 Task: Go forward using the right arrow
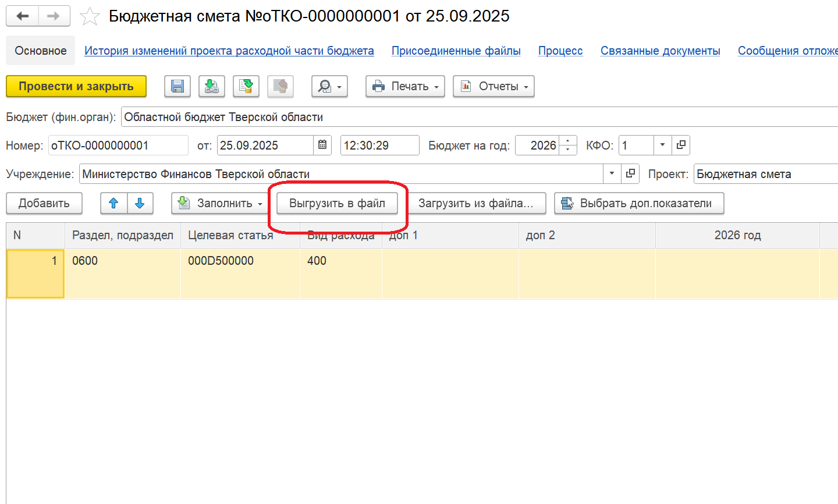[x=54, y=16]
